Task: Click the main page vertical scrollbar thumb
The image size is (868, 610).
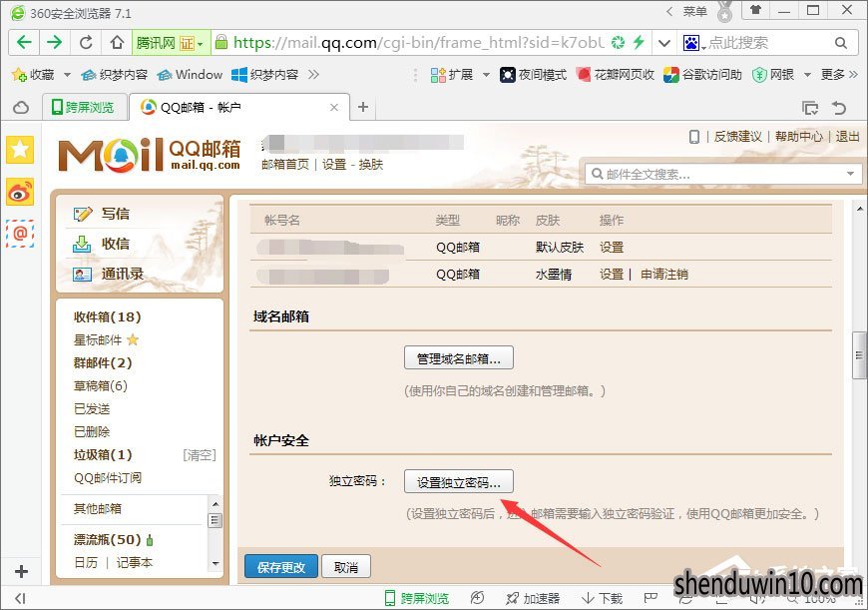Action: click(x=859, y=355)
